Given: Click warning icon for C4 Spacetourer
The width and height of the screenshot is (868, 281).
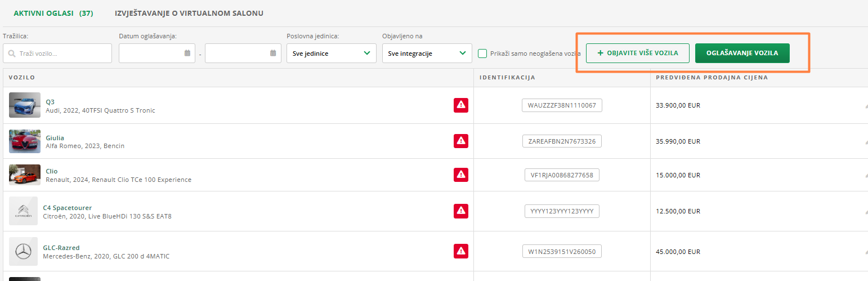Looking at the screenshot, I should 461,211.
